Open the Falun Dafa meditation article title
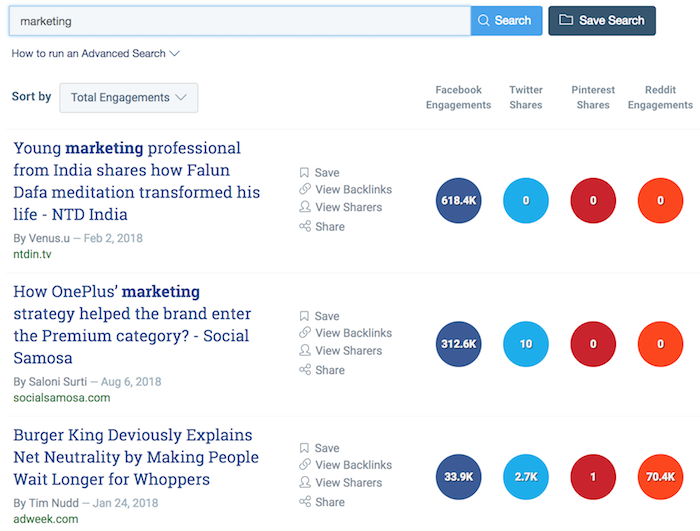This screenshot has height=531, width=700. tap(137, 181)
